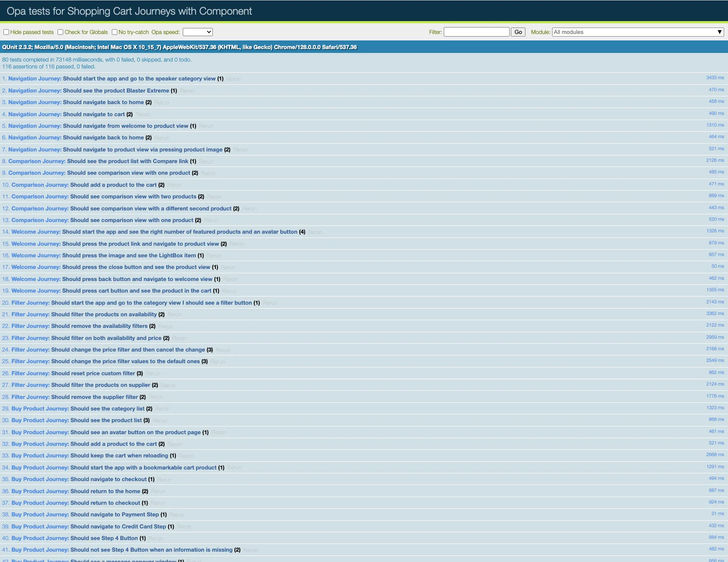Rerun test 40 Should see Step 4 Button
Image resolution: width=728 pixels, height=562 pixels.
click(x=156, y=538)
